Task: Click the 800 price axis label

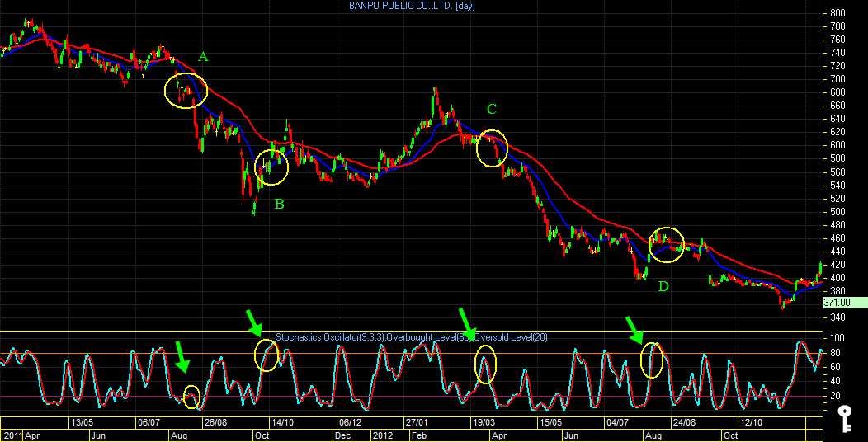Action: click(x=837, y=13)
